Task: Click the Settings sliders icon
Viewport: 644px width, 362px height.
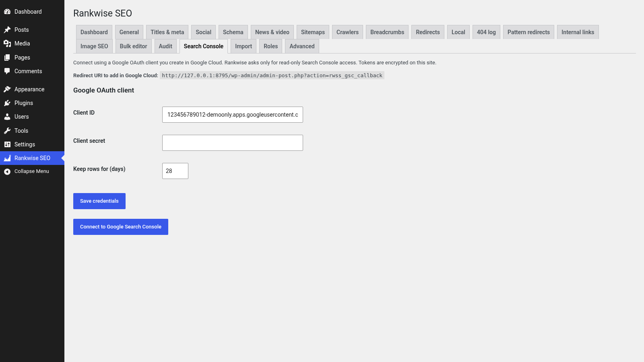Action: coord(7,144)
